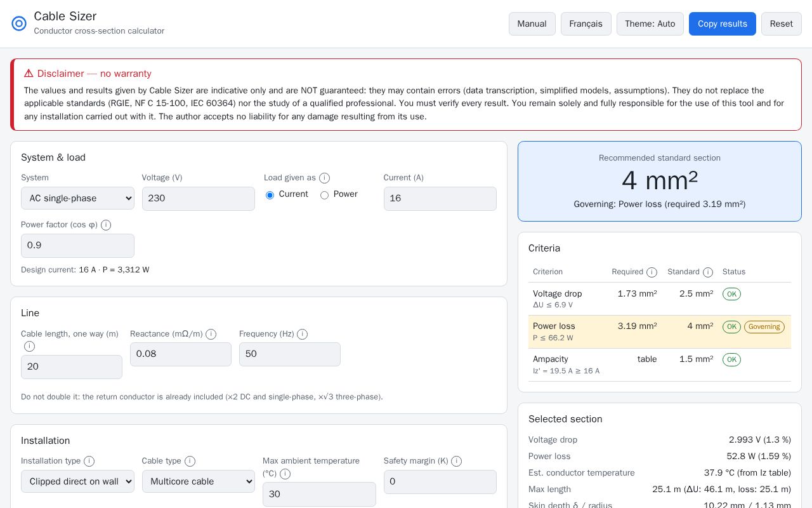This screenshot has height=508, width=812.
Task: Toggle the Theme: Auto button
Action: [650, 23]
